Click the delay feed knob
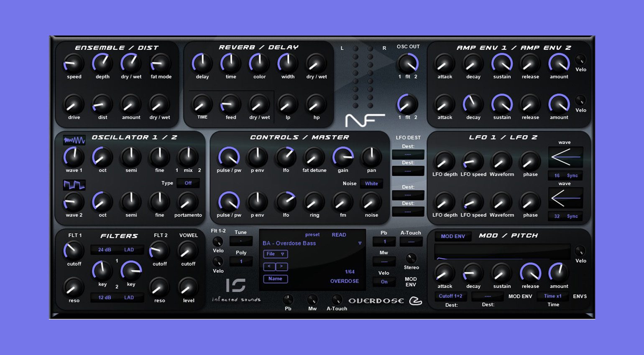The image size is (644, 355). (x=231, y=105)
